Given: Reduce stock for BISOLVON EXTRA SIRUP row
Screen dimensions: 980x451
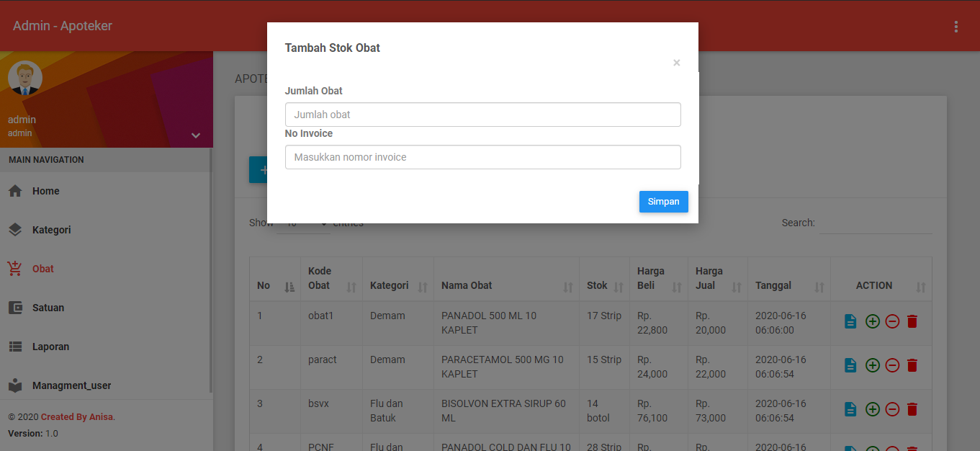Looking at the screenshot, I should coord(892,409).
